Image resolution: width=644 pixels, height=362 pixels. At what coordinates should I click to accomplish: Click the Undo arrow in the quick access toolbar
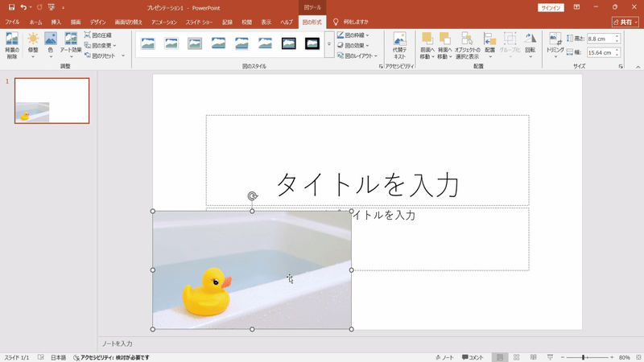[24, 7]
